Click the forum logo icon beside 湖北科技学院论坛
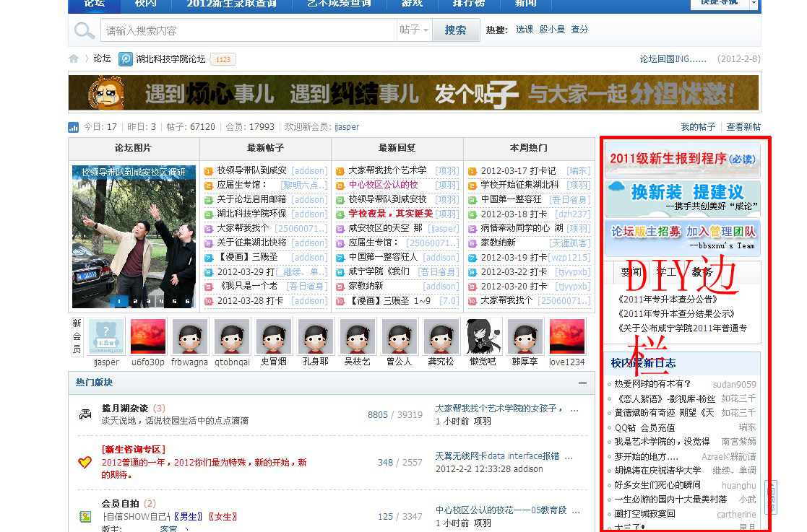The image size is (807, 532). click(126, 59)
